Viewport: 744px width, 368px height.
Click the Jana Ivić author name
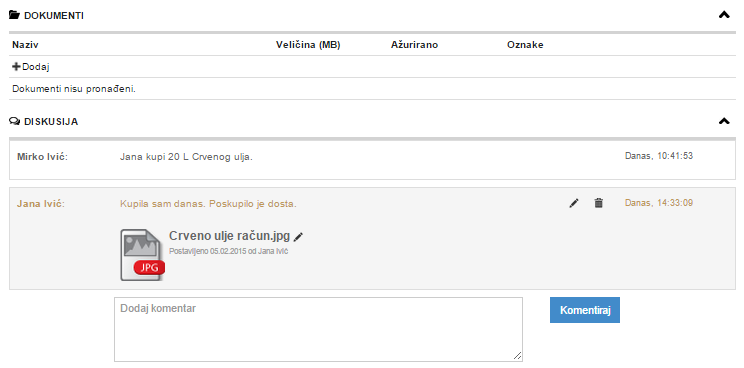click(x=40, y=204)
